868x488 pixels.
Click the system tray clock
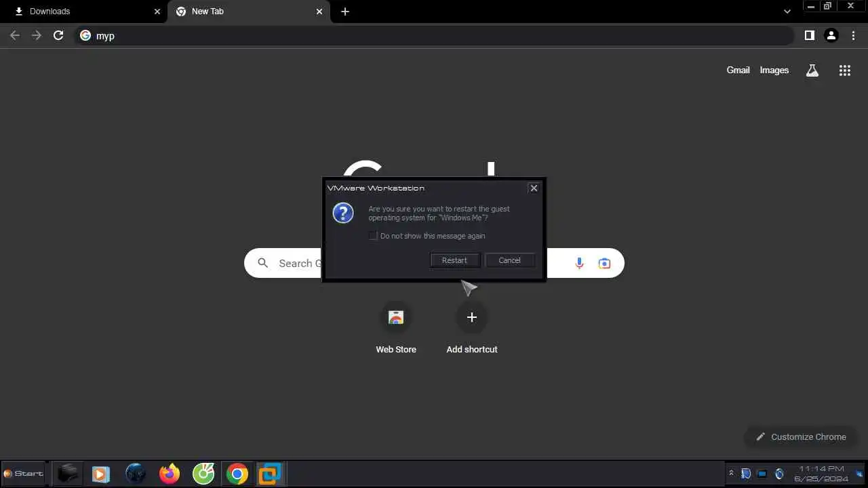[x=821, y=473]
